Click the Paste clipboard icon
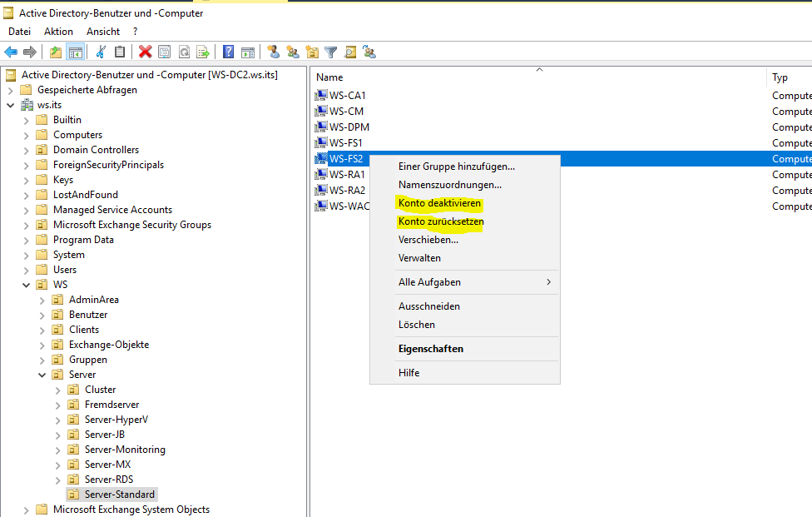 pos(120,52)
